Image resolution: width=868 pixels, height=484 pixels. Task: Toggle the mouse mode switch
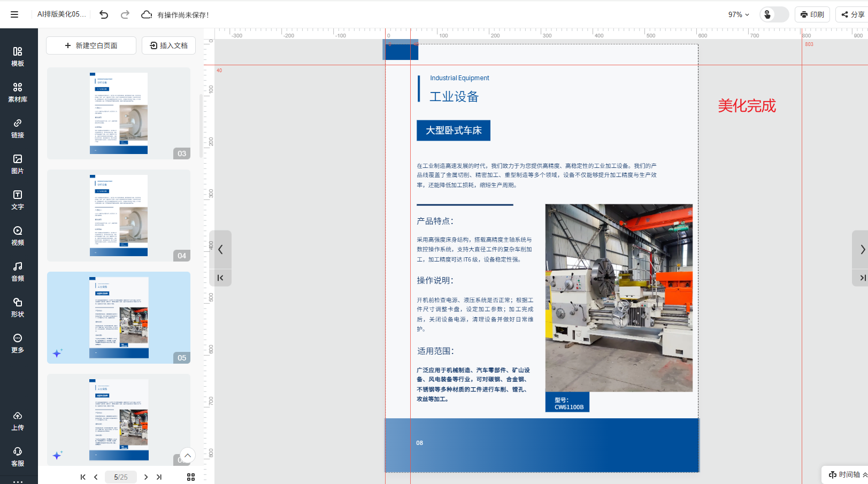point(774,14)
